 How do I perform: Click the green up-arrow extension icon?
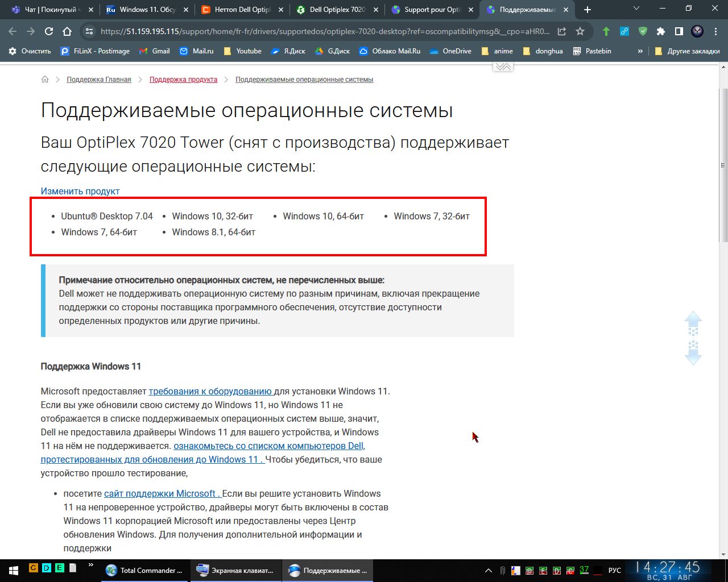[x=606, y=32]
